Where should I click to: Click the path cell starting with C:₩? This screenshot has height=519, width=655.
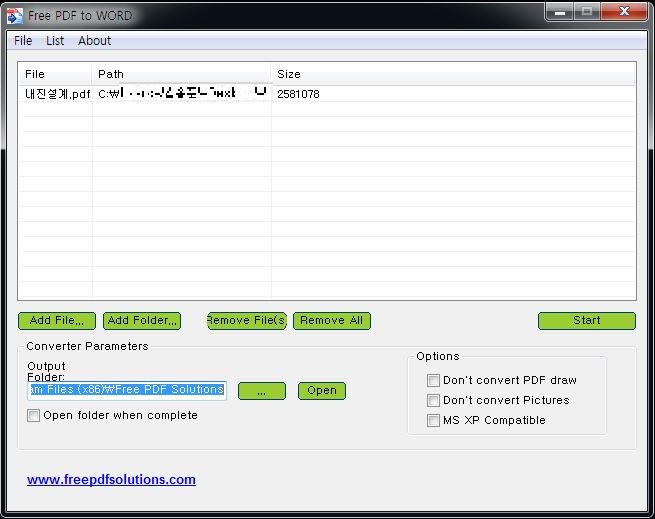coord(182,94)
